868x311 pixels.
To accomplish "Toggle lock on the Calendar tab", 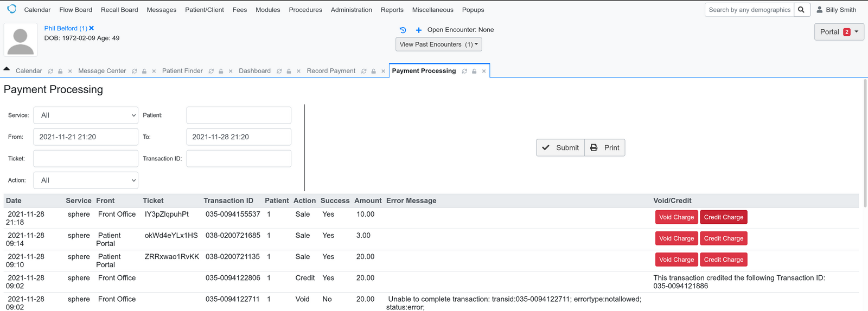I will click(x=60, y=72).
